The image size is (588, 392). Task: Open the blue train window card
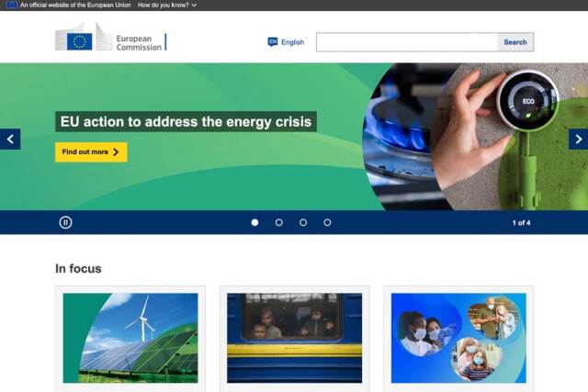pyautogui.click(x=294, y=338)
